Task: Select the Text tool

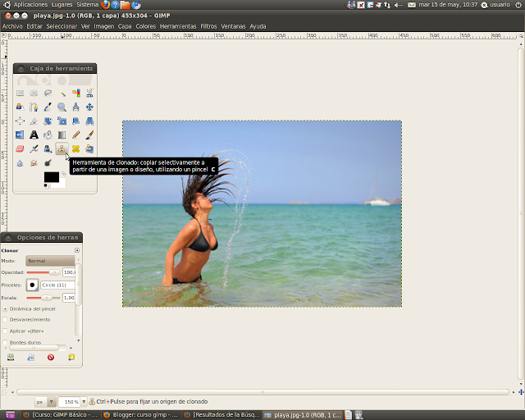Action: point(34,135)
